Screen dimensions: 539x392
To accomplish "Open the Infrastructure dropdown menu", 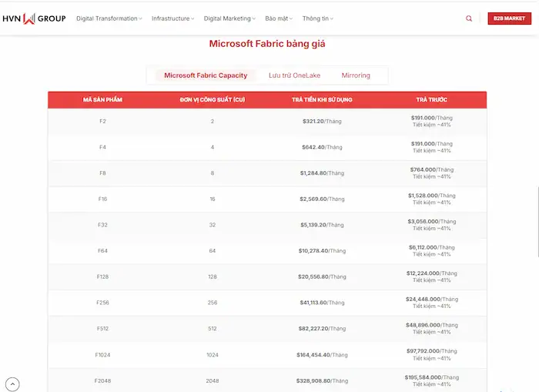I will [172, 18].
